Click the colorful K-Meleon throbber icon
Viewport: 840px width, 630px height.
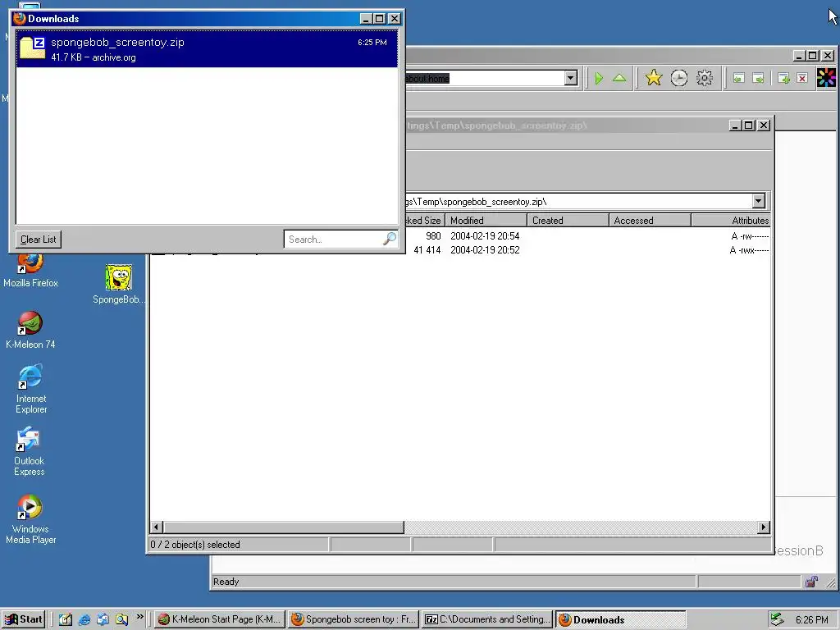pos(826,78)
